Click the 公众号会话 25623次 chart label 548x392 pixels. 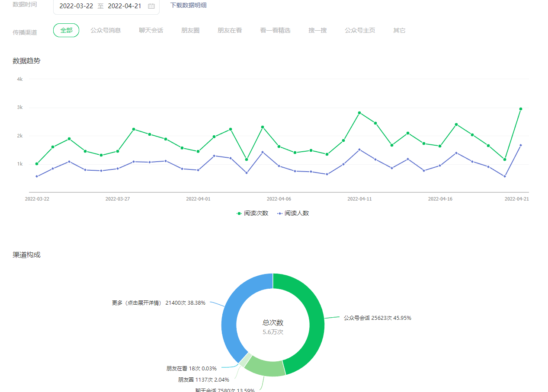(x=377, y=318)
